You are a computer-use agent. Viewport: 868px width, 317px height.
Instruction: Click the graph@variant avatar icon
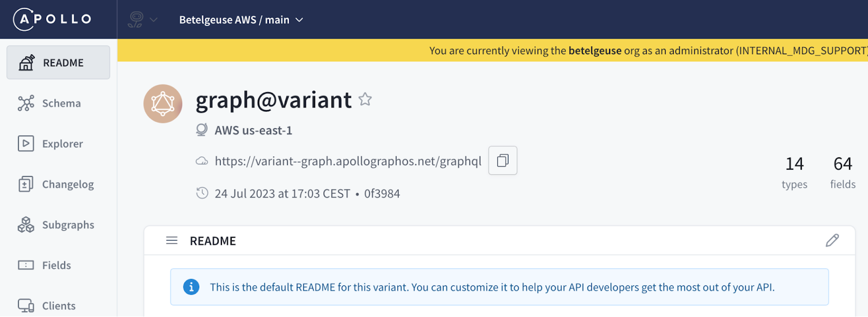pos(163,104)
